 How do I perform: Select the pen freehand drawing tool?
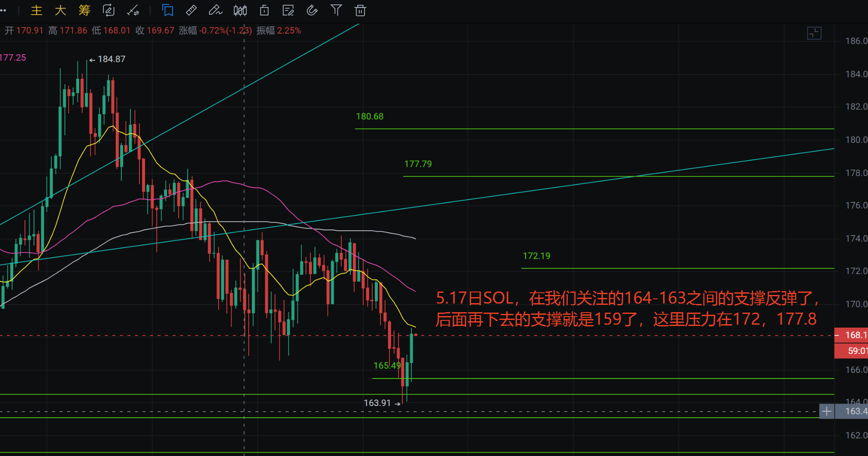click(215, 10)
